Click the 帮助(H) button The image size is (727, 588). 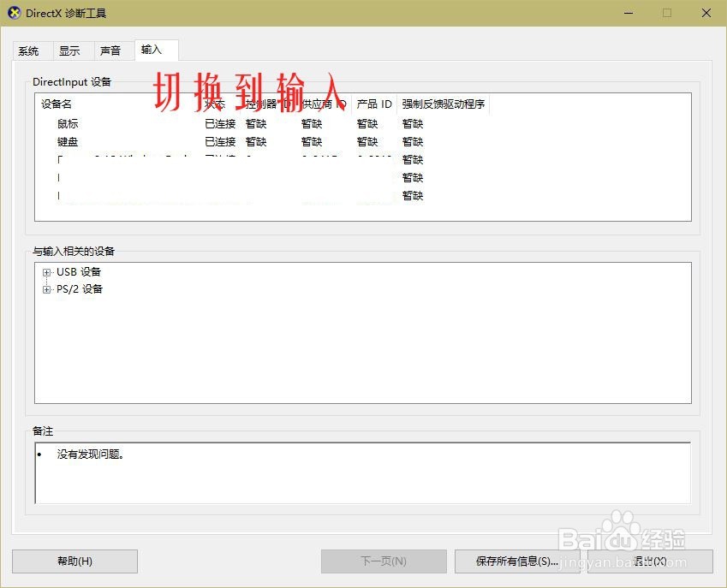click(74, 561)
